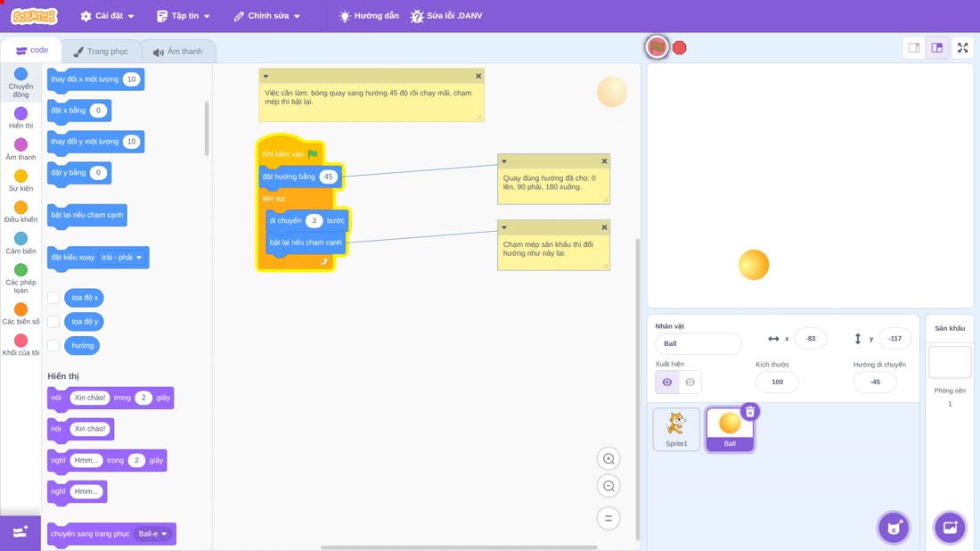Switch to small stage layout
The image size is (980, 551).
[914, 47]
